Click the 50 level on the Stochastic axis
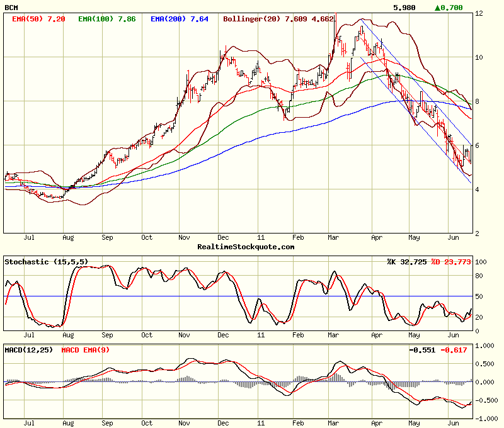Screen dimensions: 504x428 (x=480, y=296)
